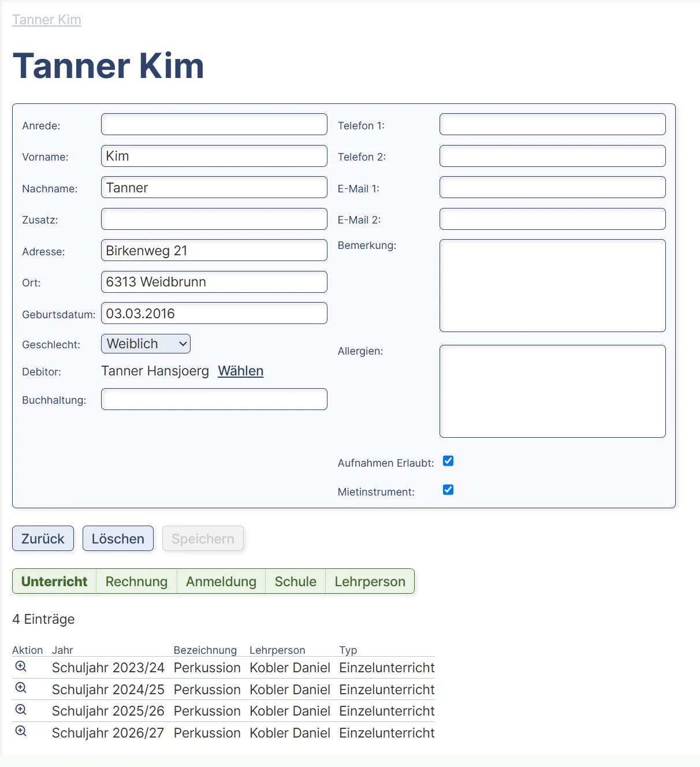The height and width of the screenshot is (767, 700).
Task: Open the Tanner Kim breadcrumb link
Action: pos(47,20)
